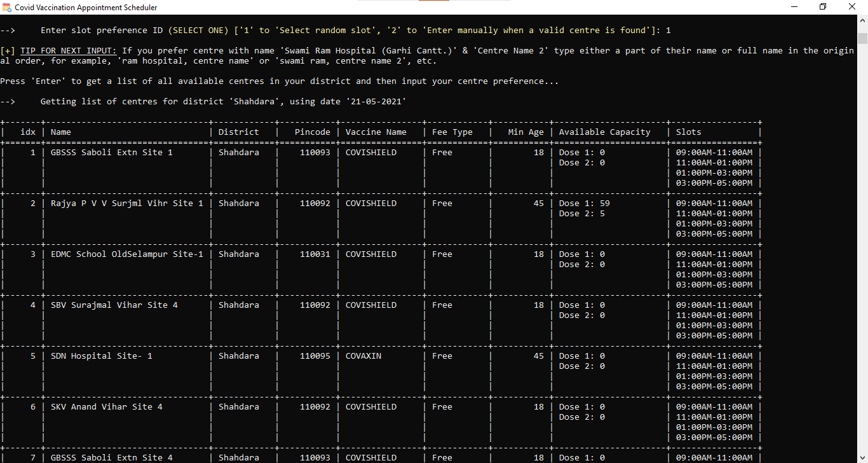Click the 'District' column header

[239, 132]
